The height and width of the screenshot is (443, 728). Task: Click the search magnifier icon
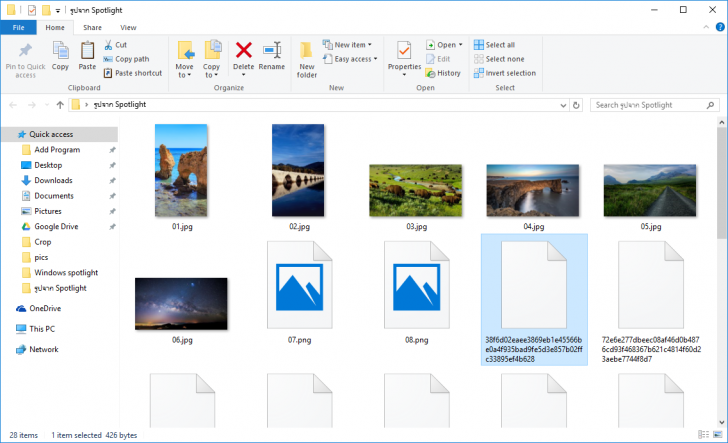710,105
